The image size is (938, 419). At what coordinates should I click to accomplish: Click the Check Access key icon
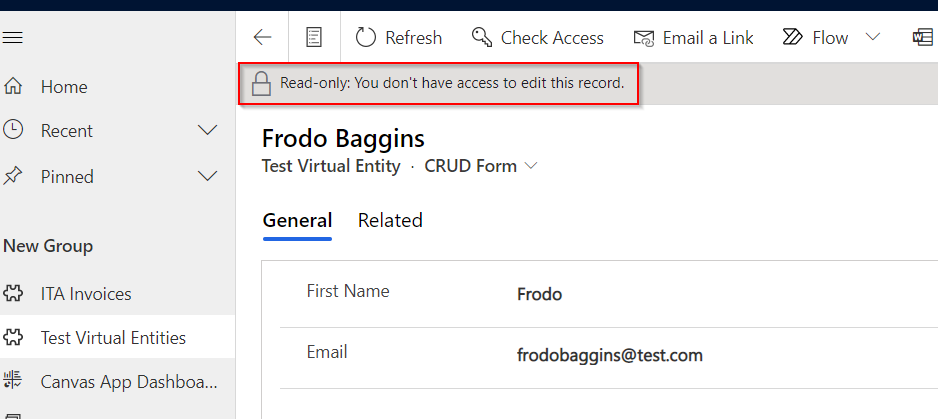click(x=482, y=38)
